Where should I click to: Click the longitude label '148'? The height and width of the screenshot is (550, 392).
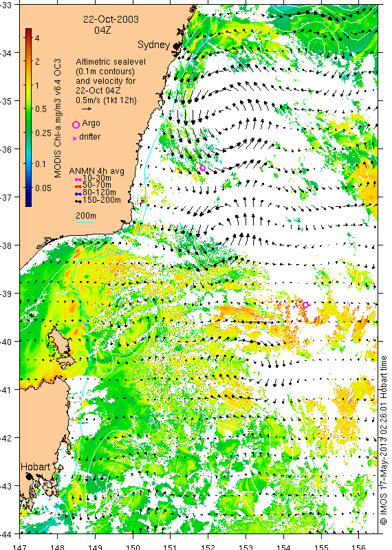57,547
